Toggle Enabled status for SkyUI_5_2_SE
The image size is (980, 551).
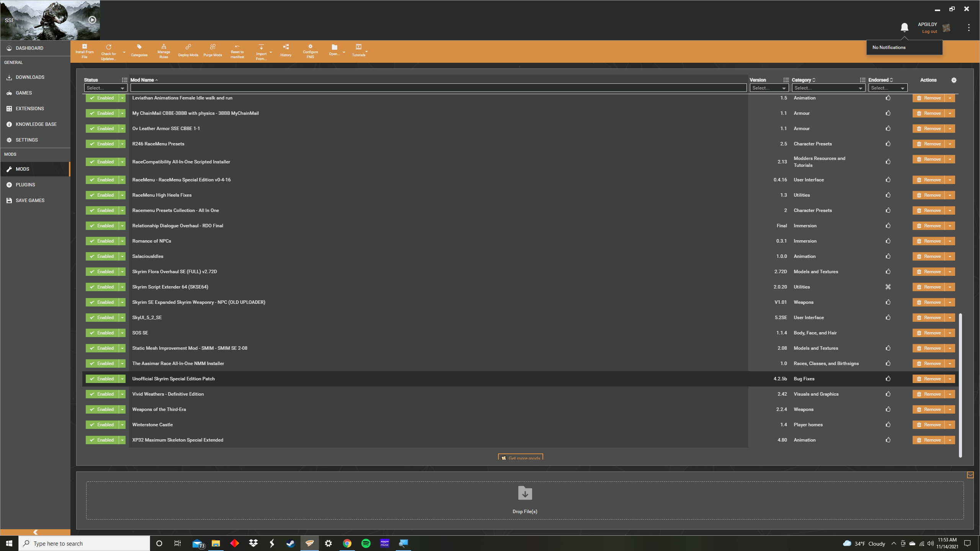[102, 318]
